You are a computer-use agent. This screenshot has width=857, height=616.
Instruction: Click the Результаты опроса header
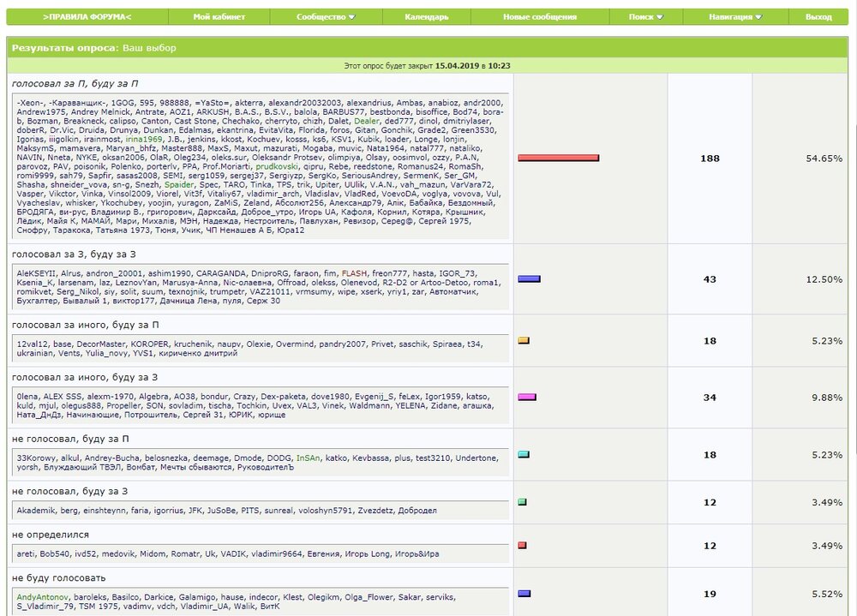tap(64, 48)
